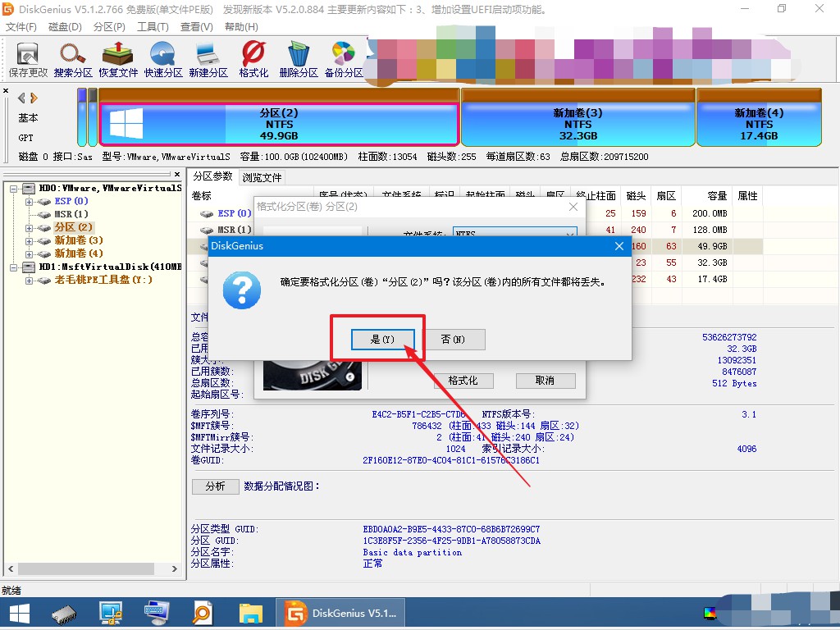Select 新加卷 (4) in the disk tree
This screenshot has width=840, height=630.
point(79,253)
